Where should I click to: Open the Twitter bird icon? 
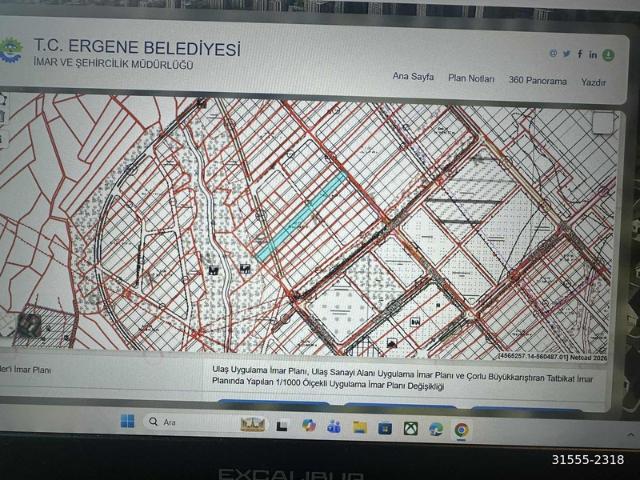(x=567, y=53)
